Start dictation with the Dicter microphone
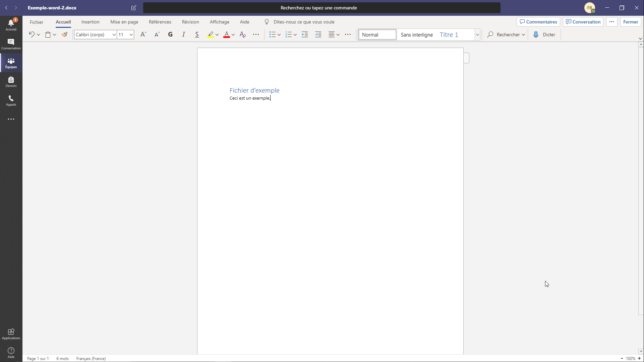Screen dimensions: 644x362 [x=544, y=35]
